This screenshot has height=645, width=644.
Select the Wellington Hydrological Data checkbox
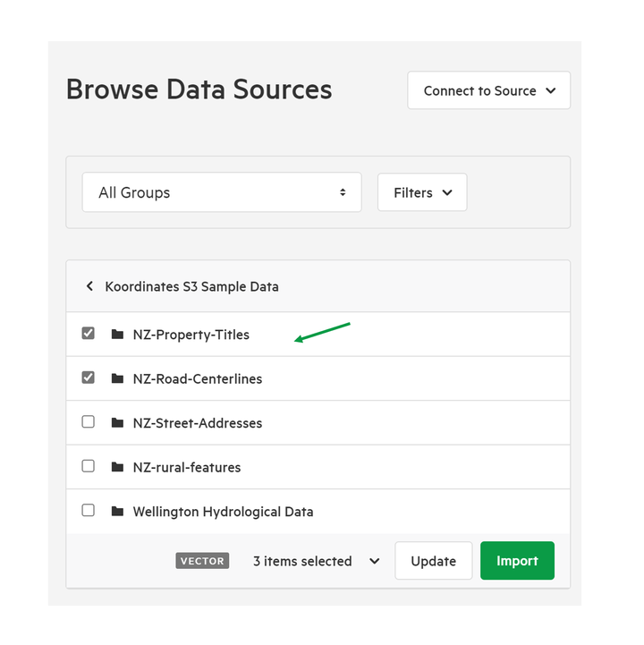[88, 510]
